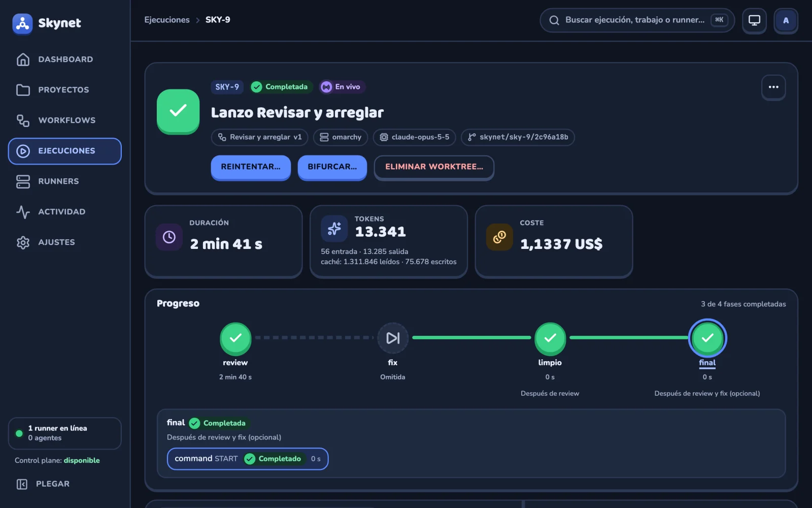Click the 2 min 41 s duration value
Screen dimensions: 812x508
[x=226, y=244]
